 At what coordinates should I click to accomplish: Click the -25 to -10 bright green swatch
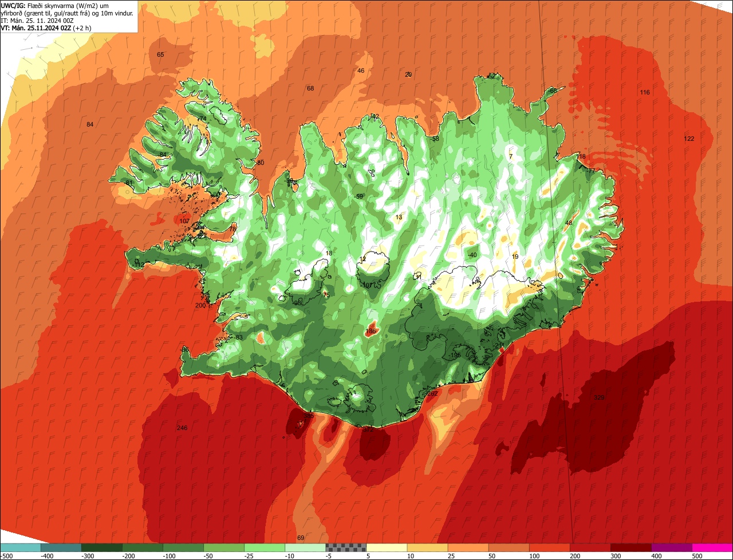pos(264,547)
